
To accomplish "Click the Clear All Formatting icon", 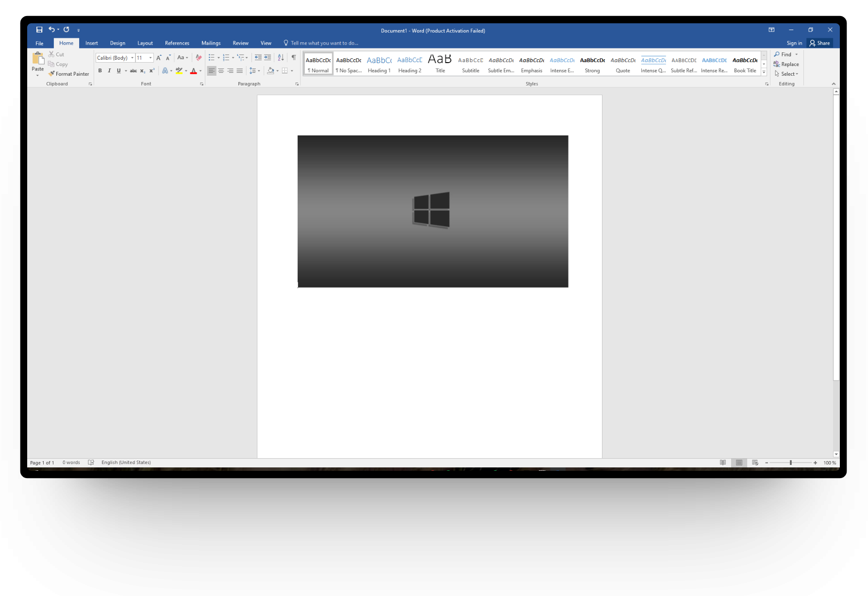I will pyautogui.click(x=199, y=58).
